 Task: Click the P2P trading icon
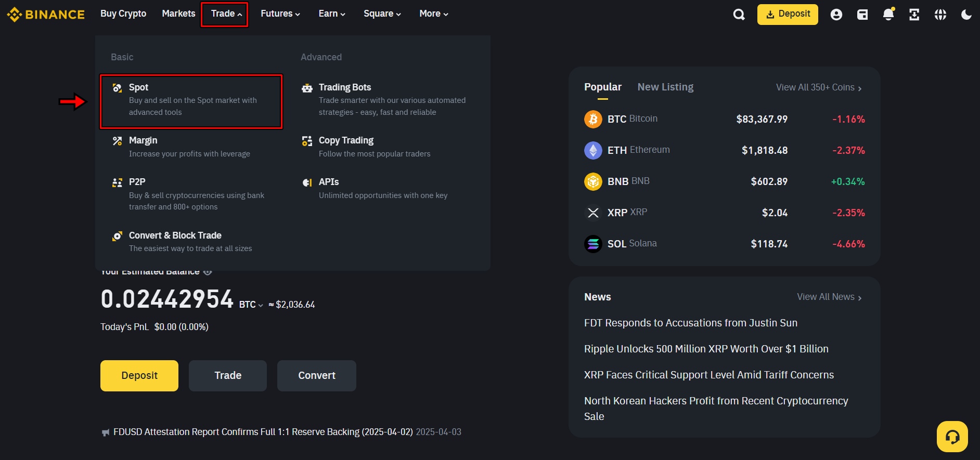pyautogui.click(x=117, y=182)
